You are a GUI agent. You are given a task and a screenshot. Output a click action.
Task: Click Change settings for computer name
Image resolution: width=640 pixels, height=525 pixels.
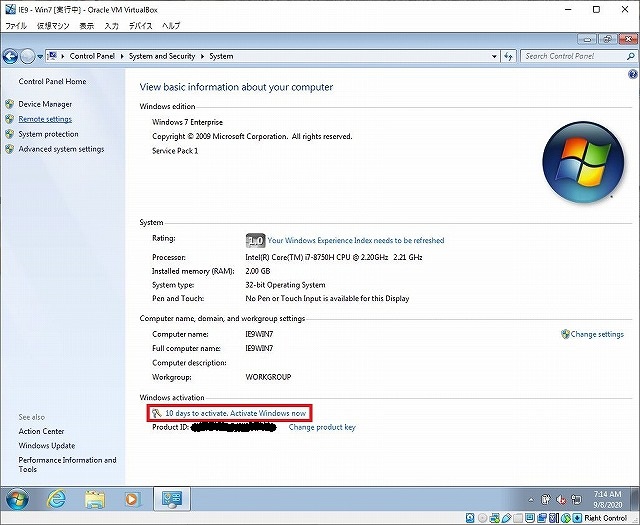tap(597, 334)
